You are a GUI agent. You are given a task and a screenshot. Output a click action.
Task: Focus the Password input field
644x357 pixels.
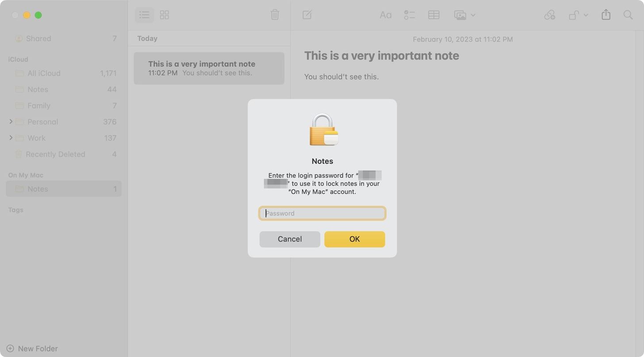click(x=322, y=213)
